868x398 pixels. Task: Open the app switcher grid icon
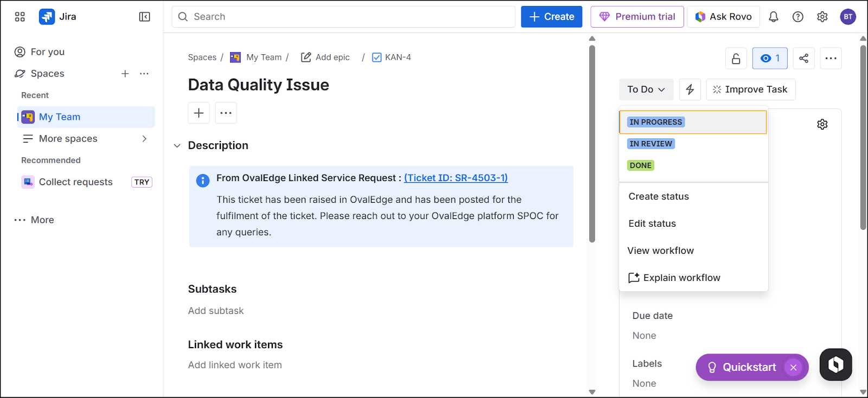[20, 17]
